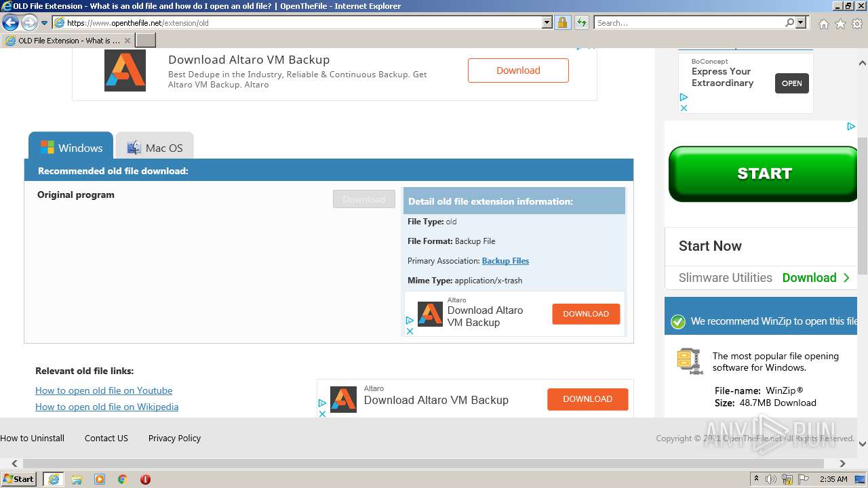The width and height of the screenshot is (868, 488).
Task: Show hidden tray icons arrow
Action: click(756, 479)
